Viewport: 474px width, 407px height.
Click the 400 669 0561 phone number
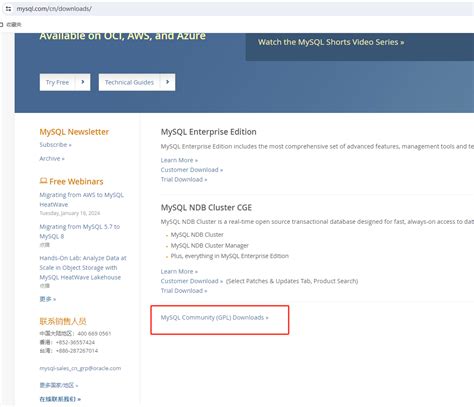tap(94, 334)
